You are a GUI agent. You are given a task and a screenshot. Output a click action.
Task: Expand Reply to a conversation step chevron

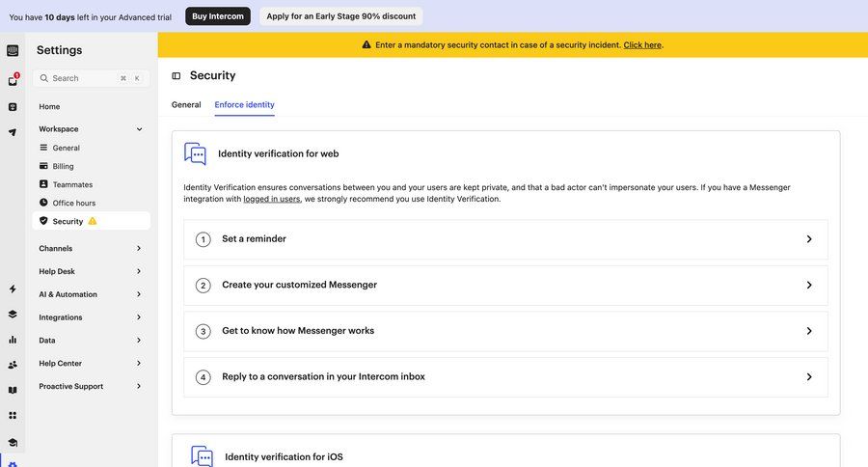(809, 376)
